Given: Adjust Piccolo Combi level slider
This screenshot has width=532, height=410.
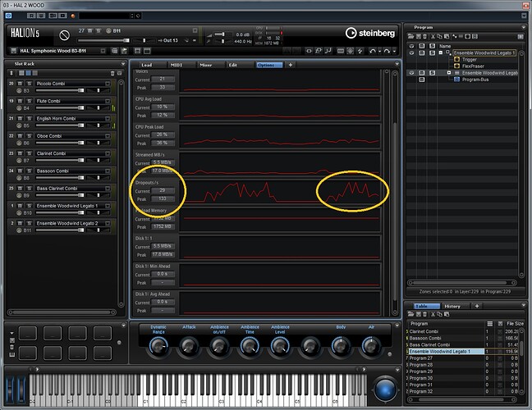Looking at the screenshot, I should point(60,90).
